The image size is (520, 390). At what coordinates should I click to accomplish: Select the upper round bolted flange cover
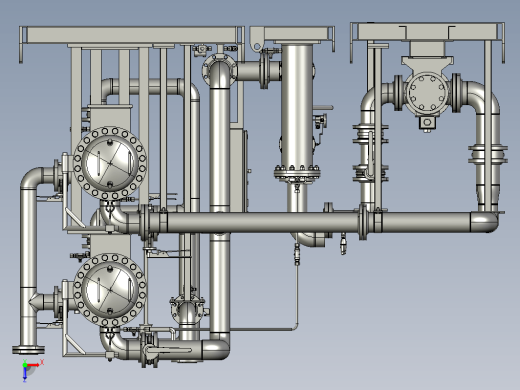(x=110, y=163)
